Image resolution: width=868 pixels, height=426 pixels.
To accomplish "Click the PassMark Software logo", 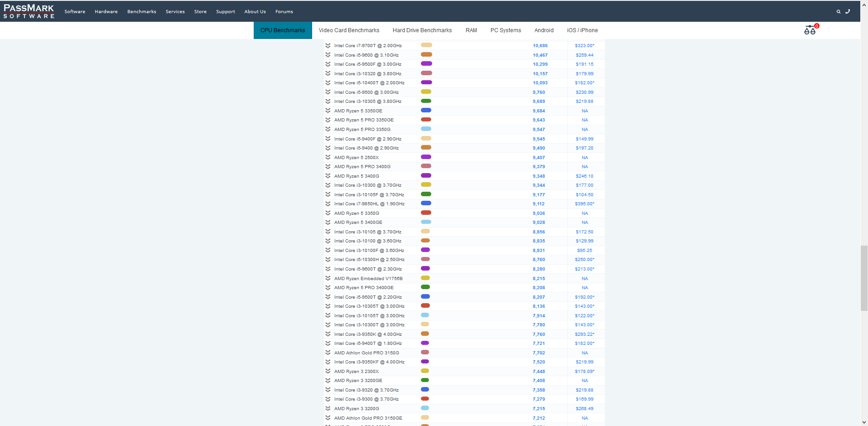I will [x=29, y=11].
